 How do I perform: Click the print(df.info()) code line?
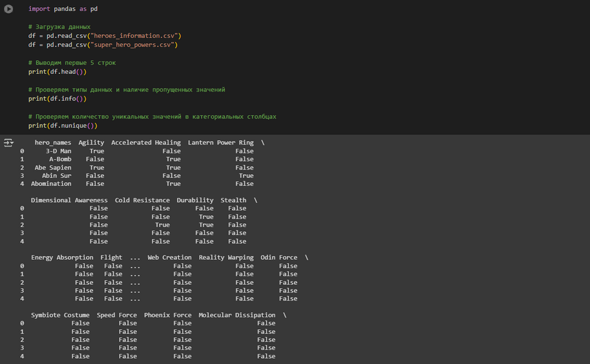57,99
